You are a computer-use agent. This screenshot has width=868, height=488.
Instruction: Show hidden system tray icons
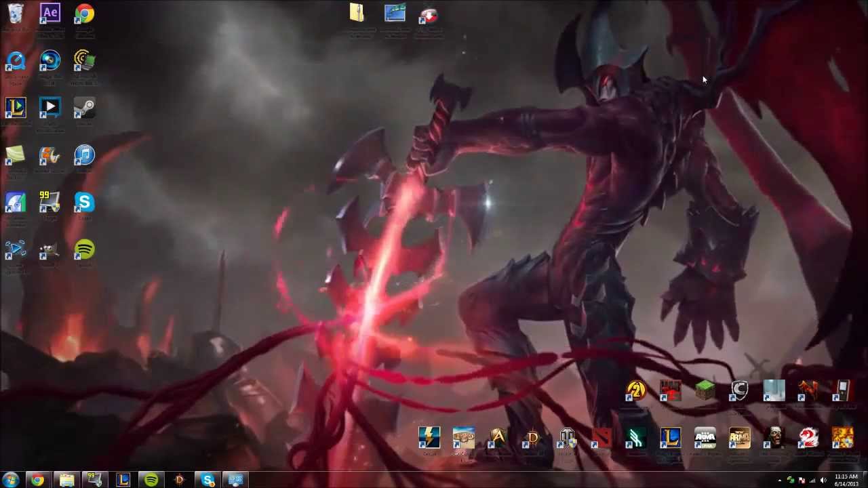[x=779, y=481]
